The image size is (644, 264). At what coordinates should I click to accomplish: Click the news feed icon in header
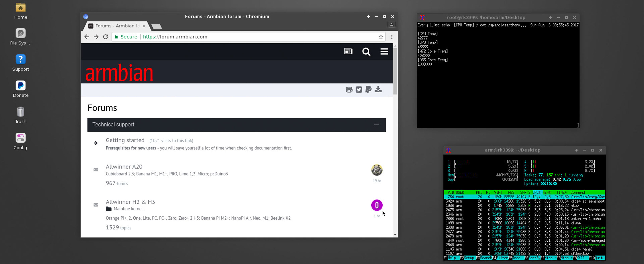pos(348,51)
